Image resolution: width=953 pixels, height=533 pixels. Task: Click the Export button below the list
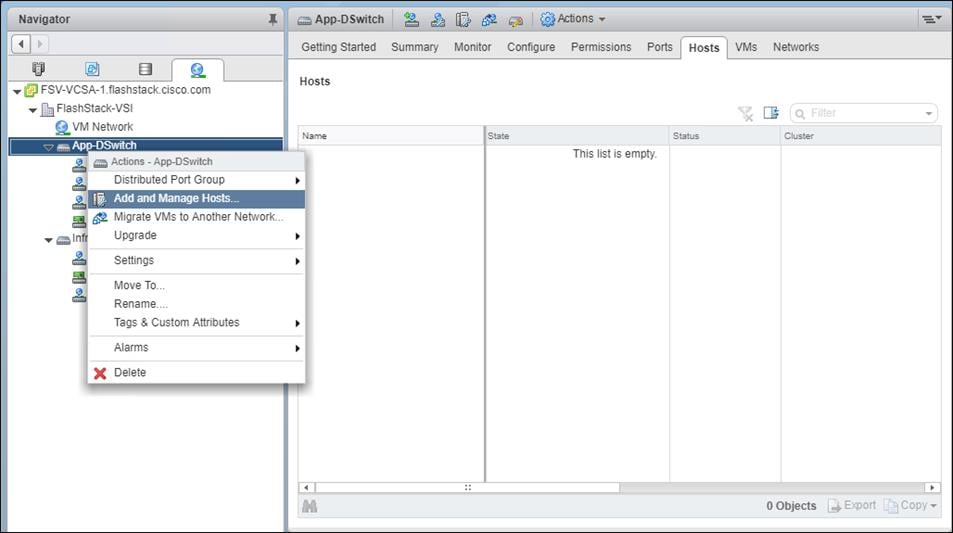(852, 506)
